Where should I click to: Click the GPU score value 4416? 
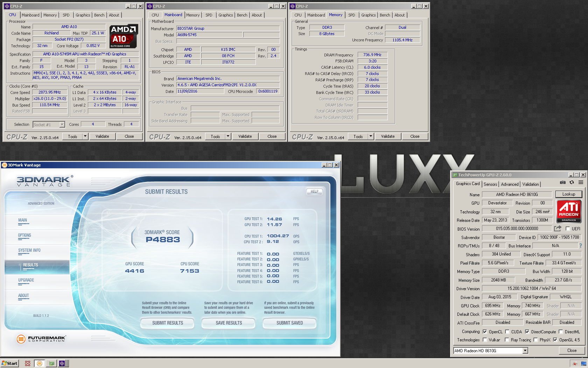tap(134, 271)
